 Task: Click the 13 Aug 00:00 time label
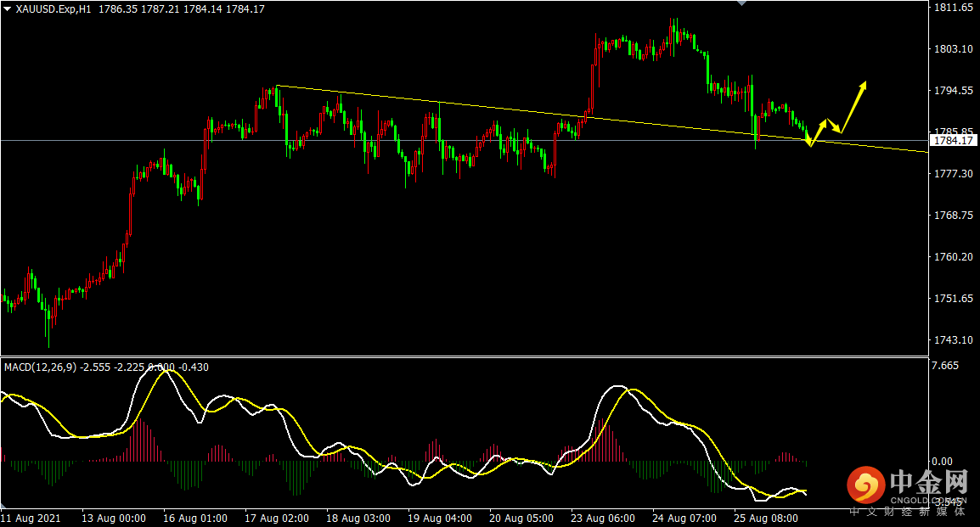[114, 519]
